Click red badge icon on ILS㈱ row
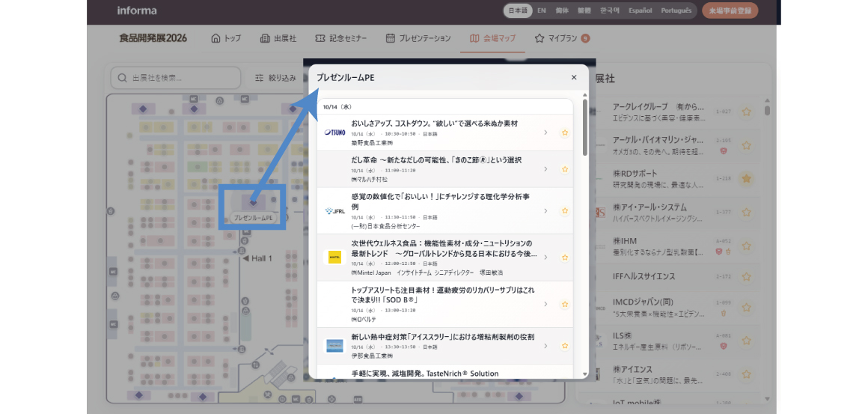 click(723, 346)
